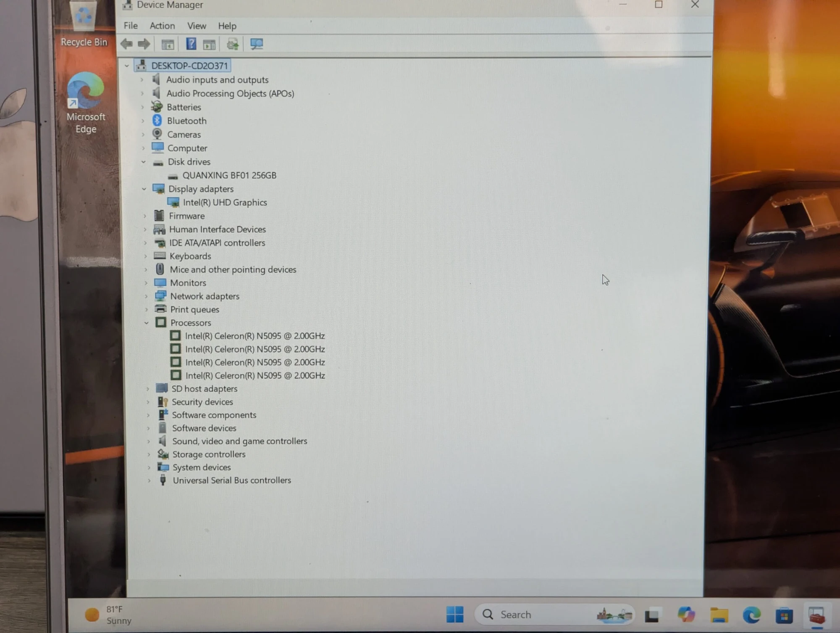The width and height of the screenshot is (840, 633).
Task: Collapse the Display adapters node
Action: (144, 189)
